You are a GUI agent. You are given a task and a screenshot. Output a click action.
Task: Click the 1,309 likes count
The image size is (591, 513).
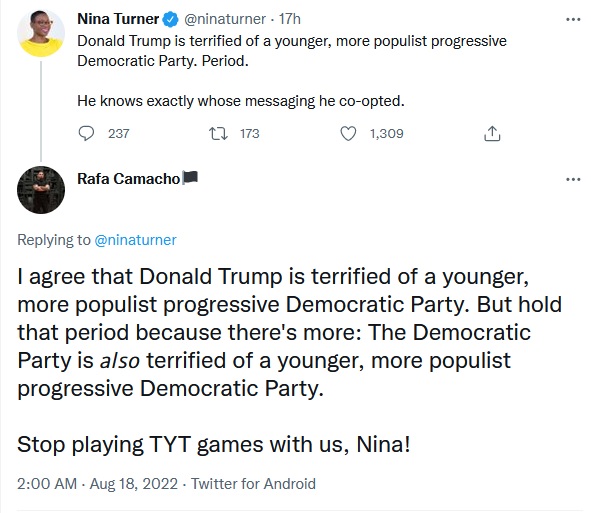click(x=387, y=133)
